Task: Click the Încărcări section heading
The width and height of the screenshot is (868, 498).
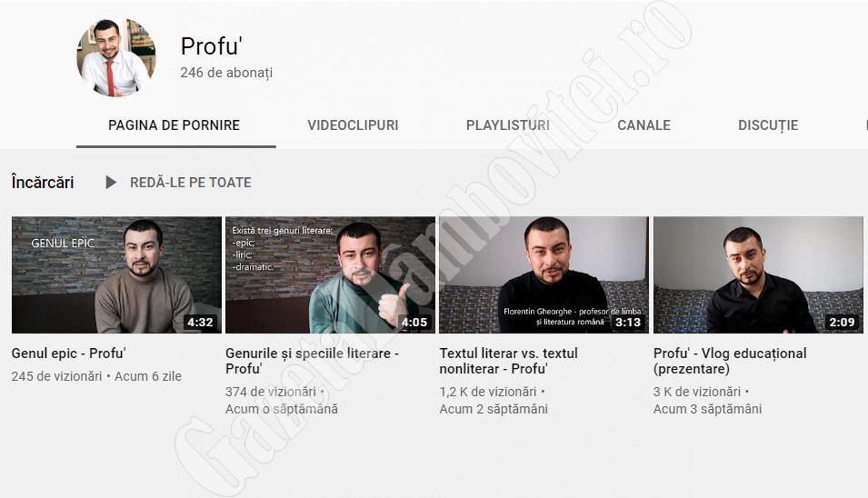Action: point(43,182)
